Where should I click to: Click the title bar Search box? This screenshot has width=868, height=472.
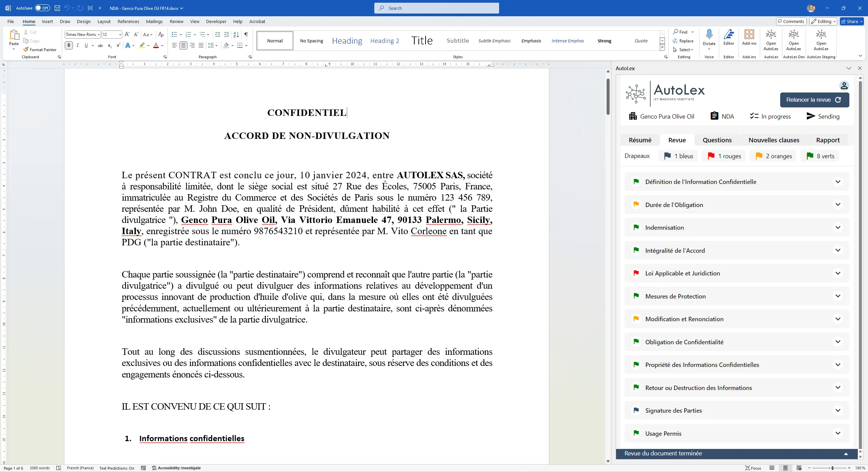point(436,8)
